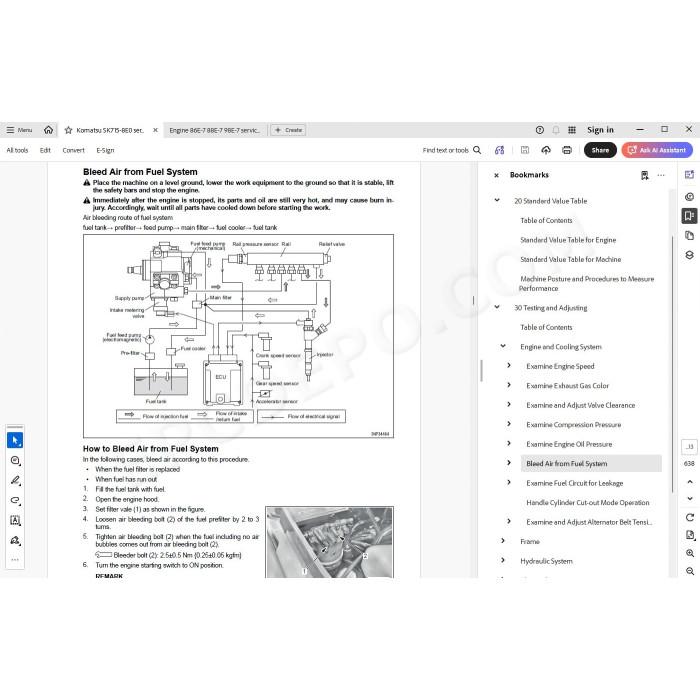Screen dimensions: 700x700
Task: Click the Sign in link
Action: click(x=600, y=130)
